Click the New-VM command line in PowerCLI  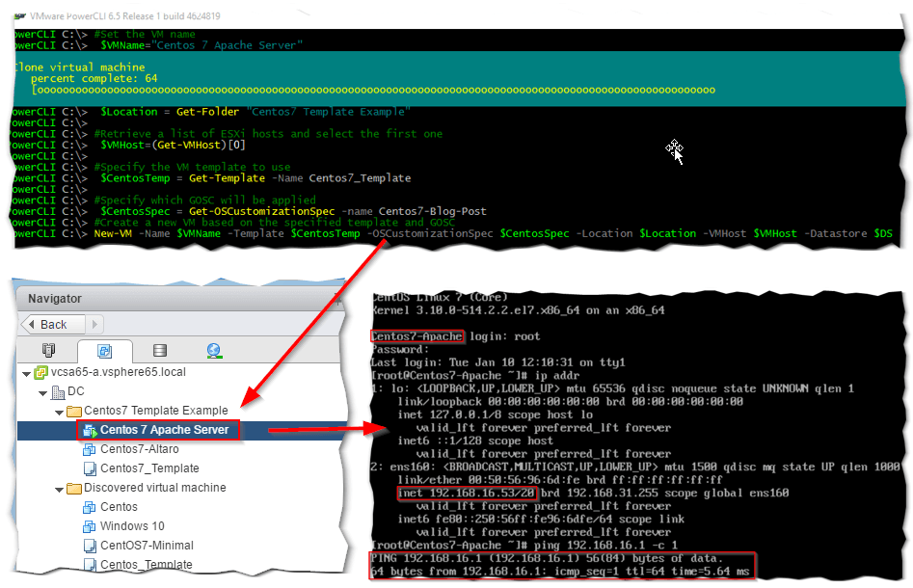coord(455,233)
